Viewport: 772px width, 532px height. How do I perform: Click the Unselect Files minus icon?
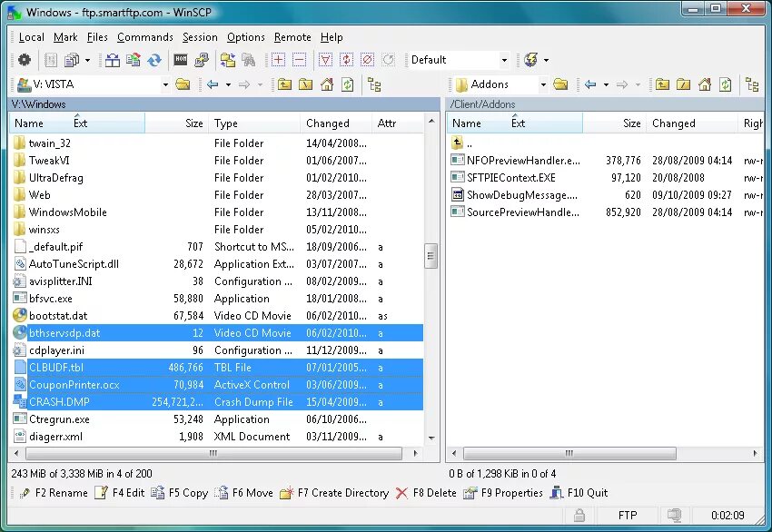pos(299,60)
